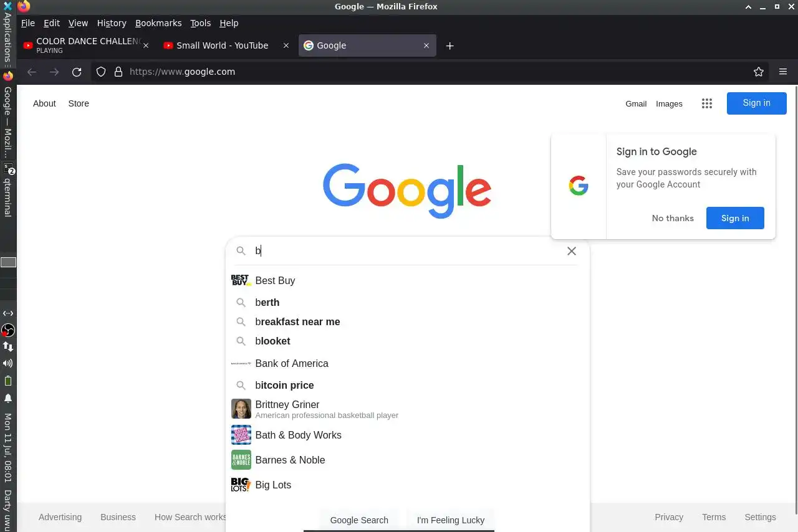798x532 pixels.
Task: Click the main Google logo
Action: (x=407, y=191)
